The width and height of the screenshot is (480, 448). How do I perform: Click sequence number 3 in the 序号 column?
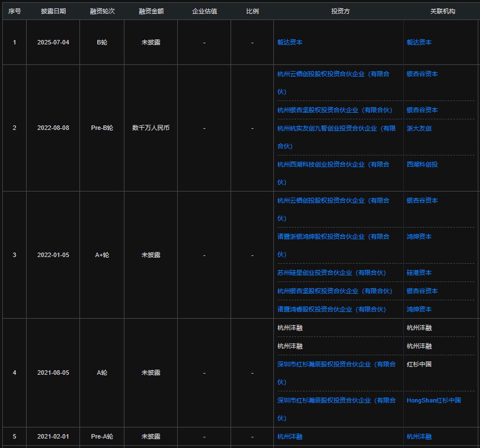[14, 255]
